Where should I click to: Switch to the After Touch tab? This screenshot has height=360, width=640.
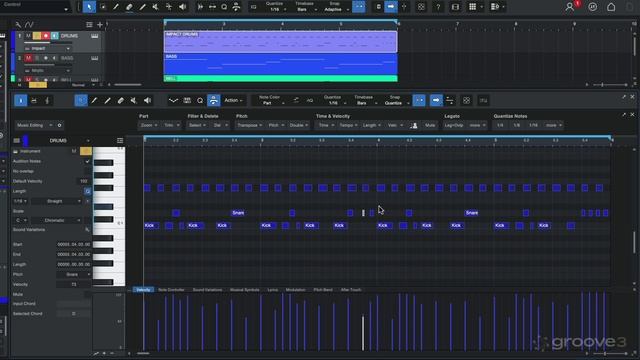click(x=351, y=290)
